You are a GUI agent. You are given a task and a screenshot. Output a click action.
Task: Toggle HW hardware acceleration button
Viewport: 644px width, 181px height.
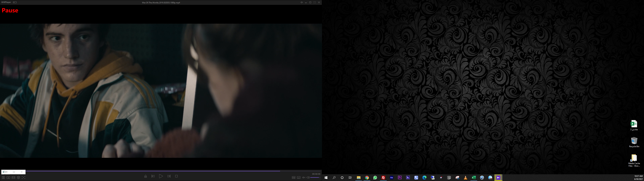tap(293, 177)
